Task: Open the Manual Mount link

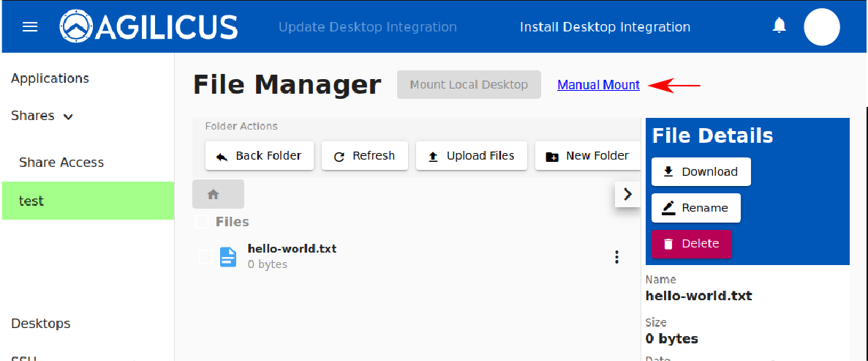Action: 598,85
